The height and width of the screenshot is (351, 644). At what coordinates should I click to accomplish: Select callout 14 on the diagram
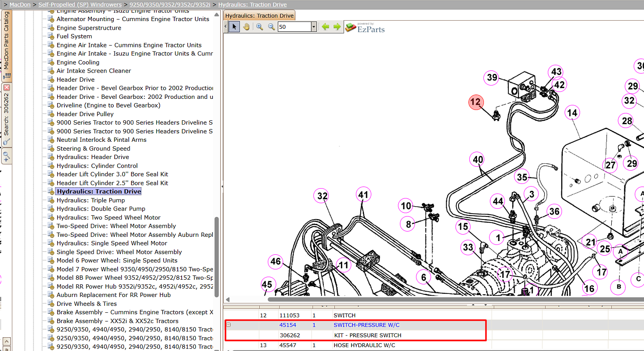point(572,113)
